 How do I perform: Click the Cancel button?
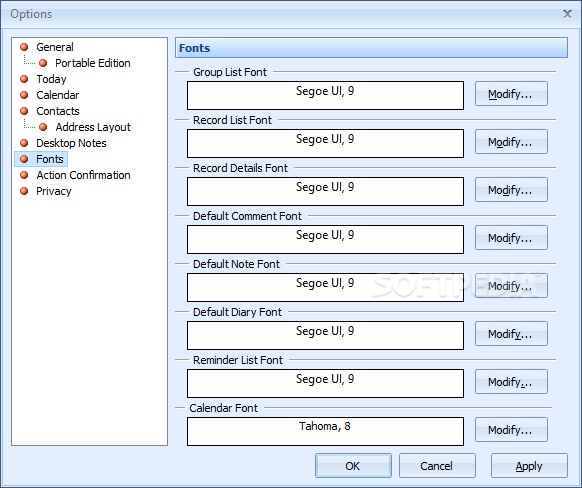(437, 466)
